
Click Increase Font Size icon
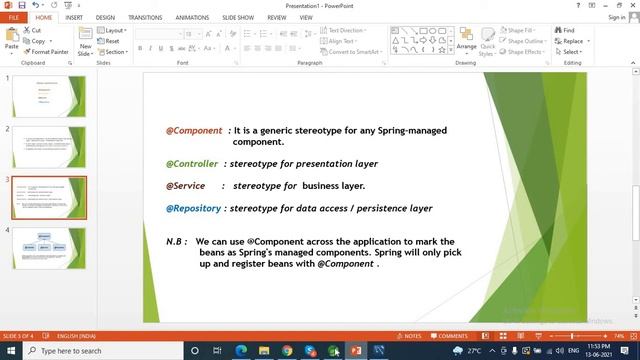tap(209, 34)
